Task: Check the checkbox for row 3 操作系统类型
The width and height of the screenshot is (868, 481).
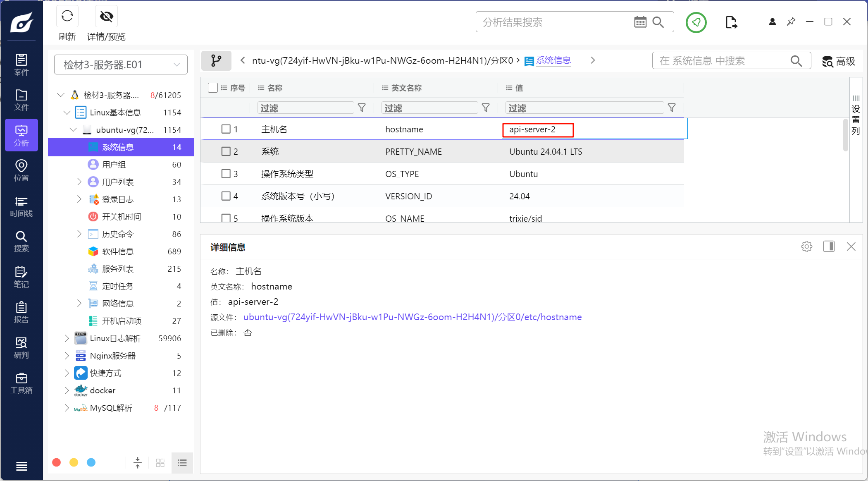Action: (x=226, y=174)
